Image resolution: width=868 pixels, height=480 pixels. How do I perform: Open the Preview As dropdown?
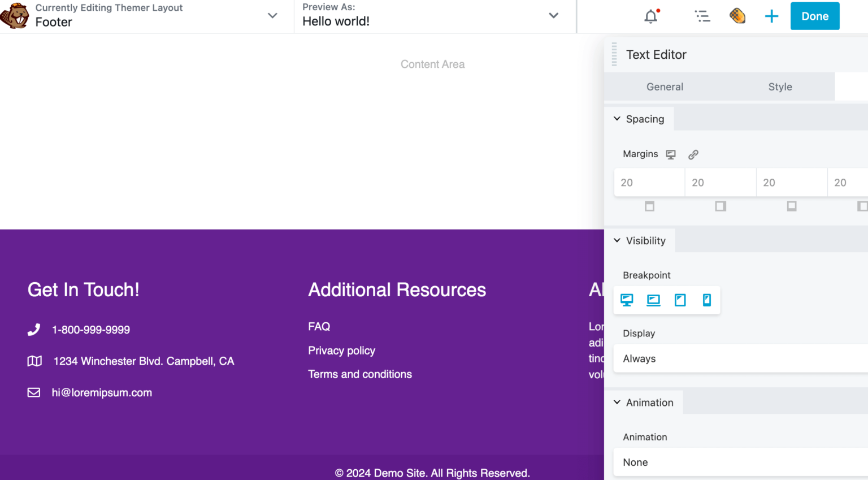click(553, 16)
